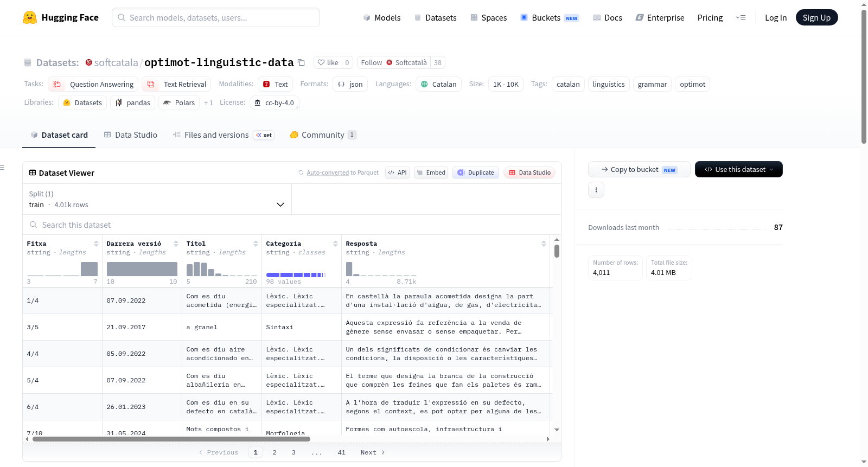Click the Sign Up button
The image size is (868, 467).
point(816,17)
